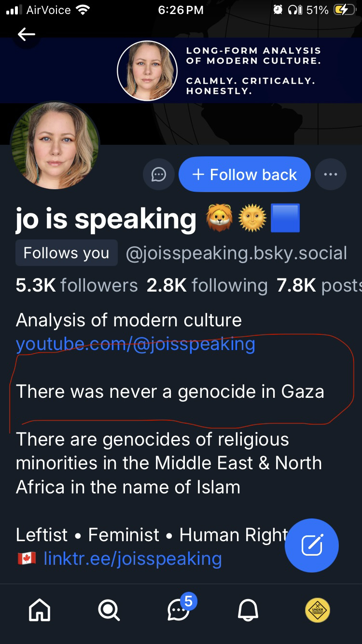
Task: Tap the Follow back button
Action: click(244, 174)
